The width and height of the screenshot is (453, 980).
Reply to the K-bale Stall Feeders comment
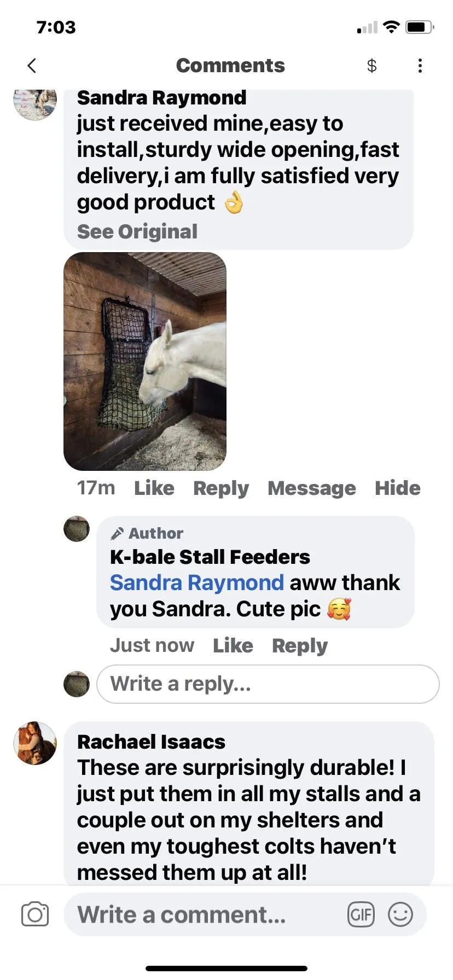[300, 645]
